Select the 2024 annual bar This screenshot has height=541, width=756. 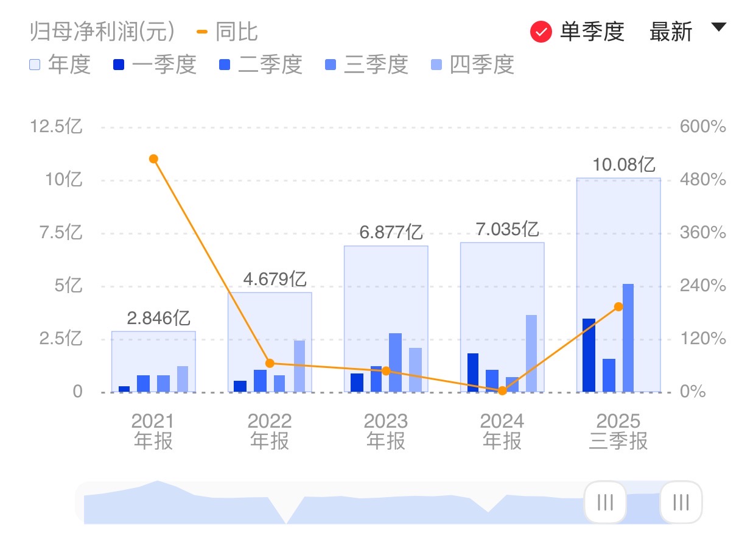coord(502,317)
